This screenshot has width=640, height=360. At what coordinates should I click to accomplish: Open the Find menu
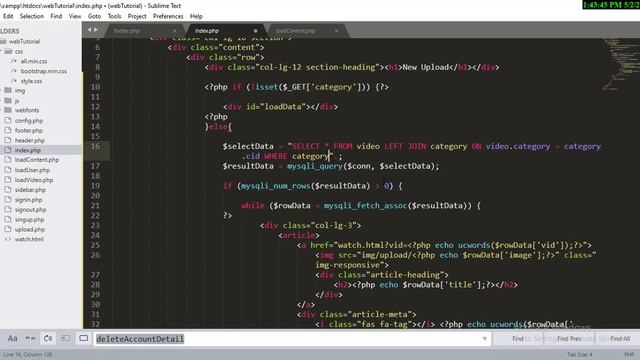tap(56, 16)
